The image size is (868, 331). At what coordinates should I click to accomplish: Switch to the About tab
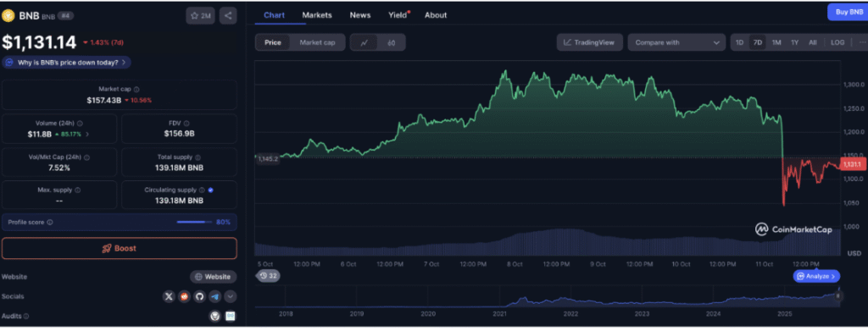click(436, 15)
